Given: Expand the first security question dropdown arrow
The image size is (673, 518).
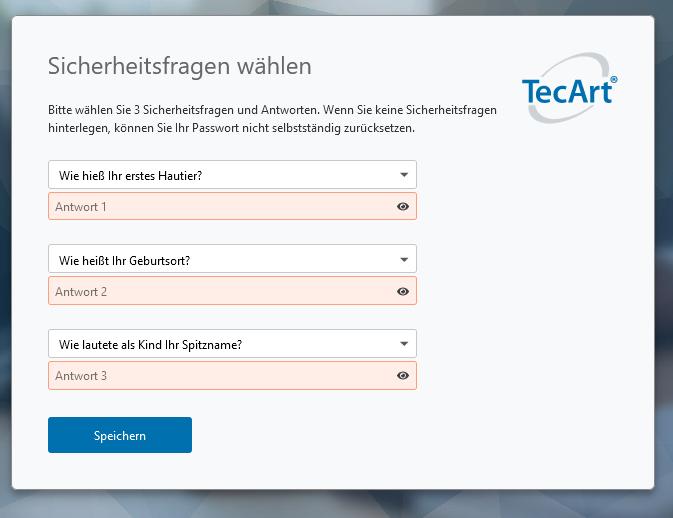Looking at the screenshot, I should coord(404,175).
